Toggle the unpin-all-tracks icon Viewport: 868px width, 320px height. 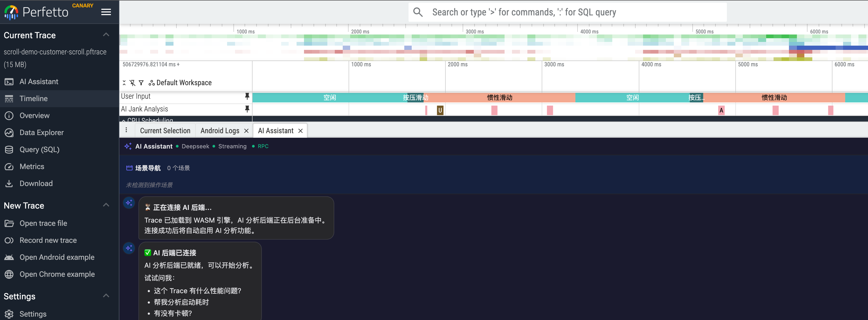133,83
